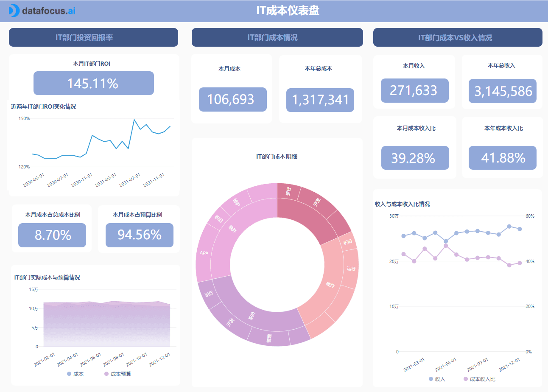This screenshot has width=548, height=392.
Task: Click the 15万 cost axis label
Action: pyautogui.click(x=34, y=289)
